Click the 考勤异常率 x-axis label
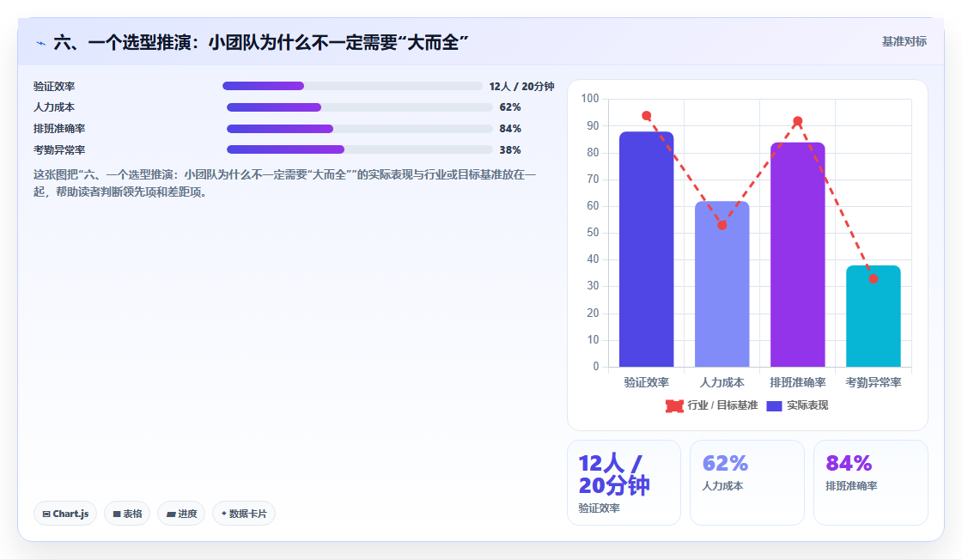The image size is (962, 560). (873, 382)
